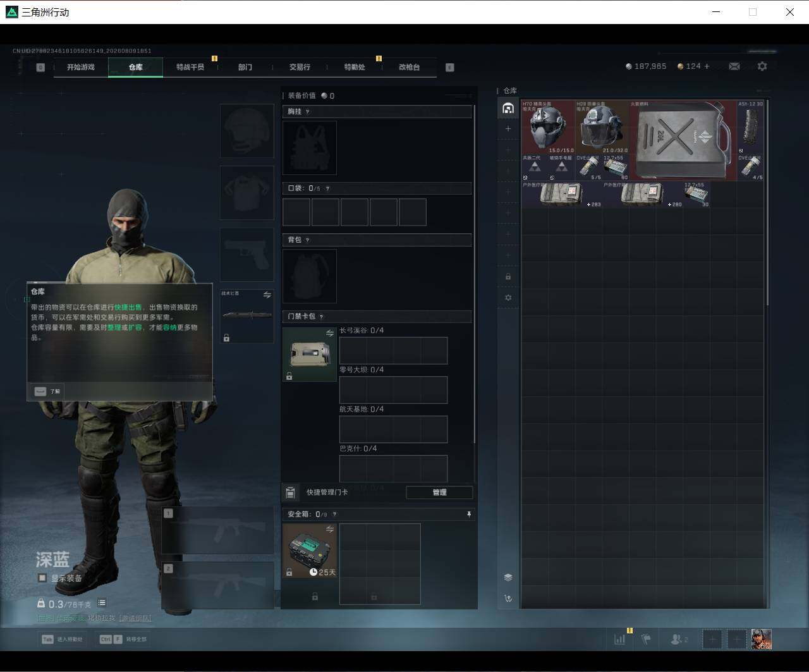Select the large fuel canister item
Image resolution: width=809 pixels, height=672 pixels.
pos(683,140)
